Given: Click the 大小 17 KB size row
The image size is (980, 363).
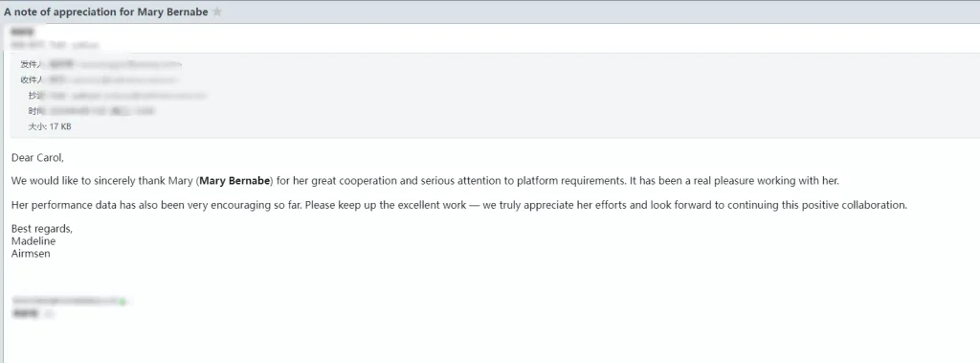Looking at the screenshot, I should [50, 126].
